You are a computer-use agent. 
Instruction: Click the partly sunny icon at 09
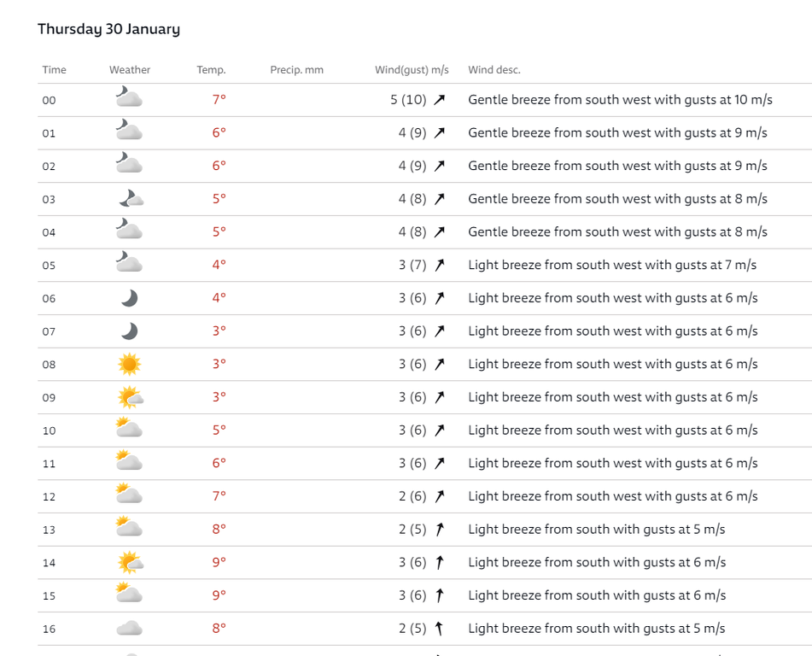pyautogui.click(x=130, y=397)
